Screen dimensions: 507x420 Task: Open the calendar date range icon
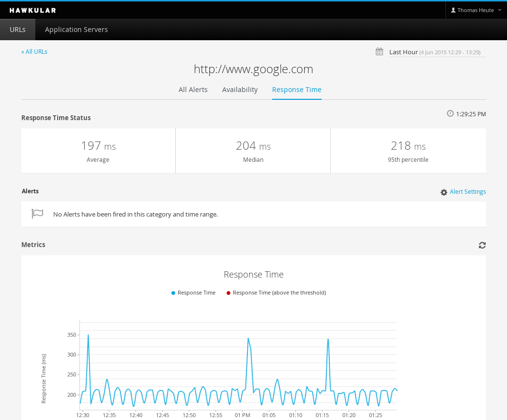point(379,51)
